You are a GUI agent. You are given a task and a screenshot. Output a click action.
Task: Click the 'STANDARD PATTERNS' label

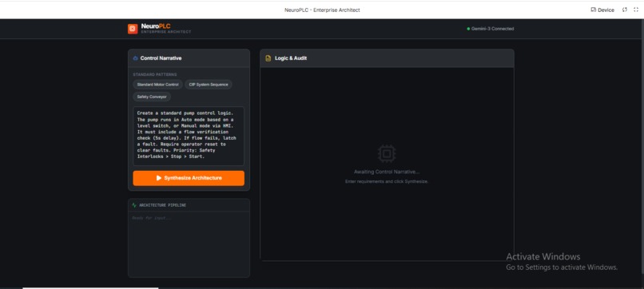(x=155, y=75)
